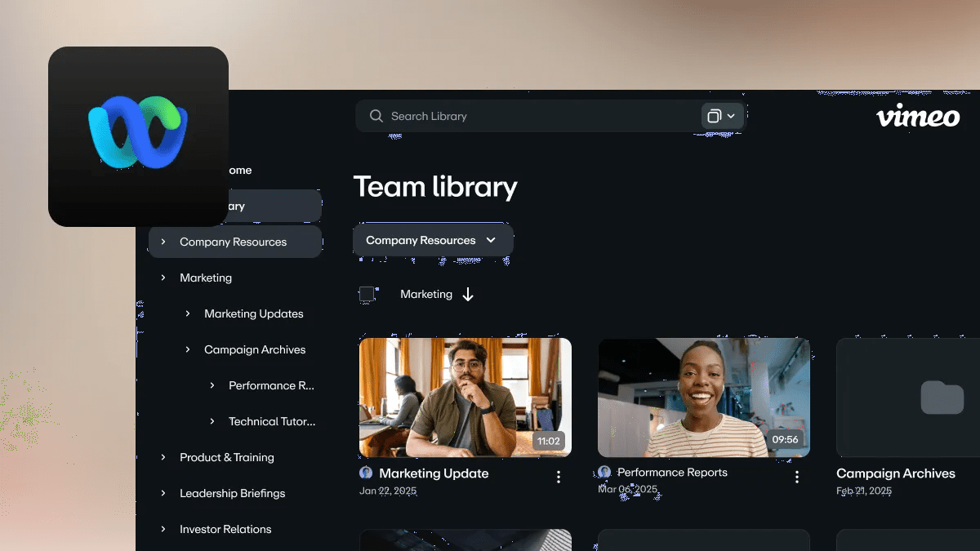Click the Performance Reports title

(672, 473)
